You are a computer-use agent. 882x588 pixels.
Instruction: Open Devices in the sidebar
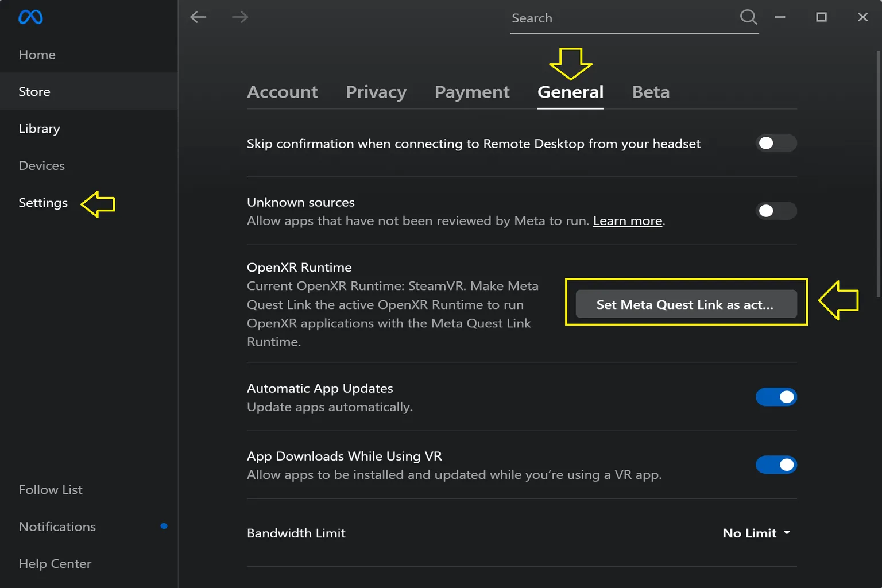click(x=42, y=165)
